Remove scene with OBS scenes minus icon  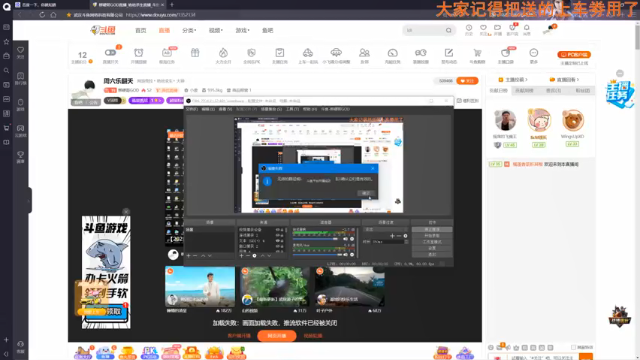(195, 256)
